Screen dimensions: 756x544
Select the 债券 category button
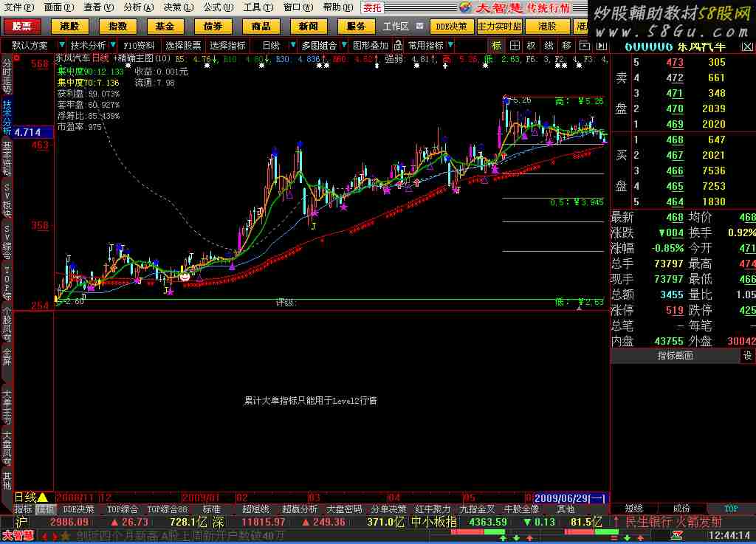[x=213, y=26]
